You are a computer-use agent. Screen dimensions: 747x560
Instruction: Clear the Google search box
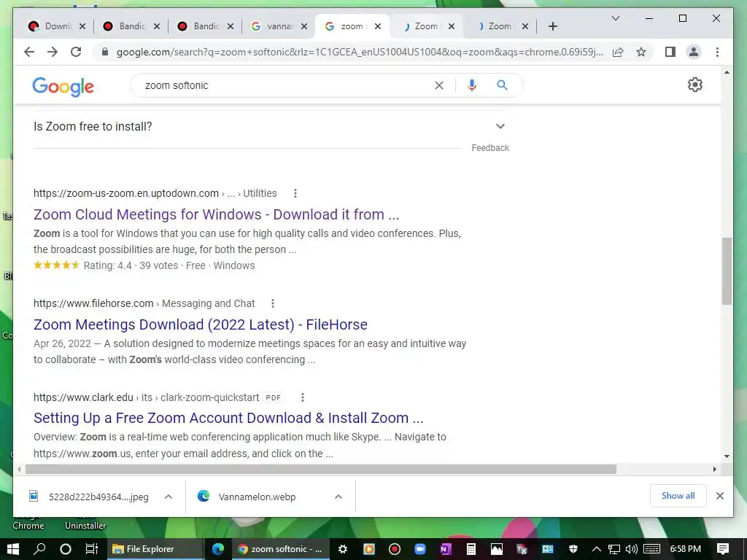point(438,85)
